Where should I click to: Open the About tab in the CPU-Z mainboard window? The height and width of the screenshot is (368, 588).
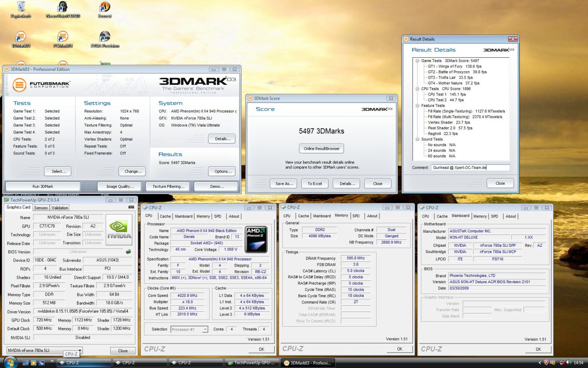point(511,216)
